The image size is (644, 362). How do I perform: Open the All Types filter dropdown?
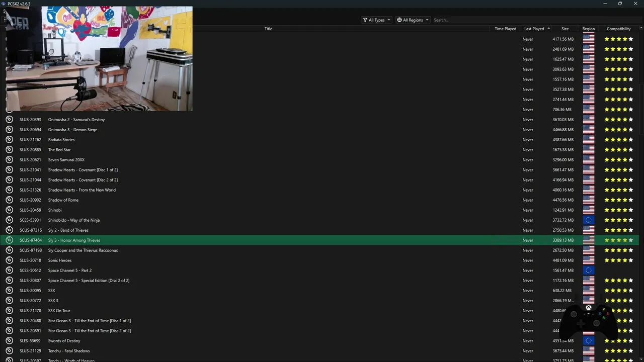[x=376, y=20]
